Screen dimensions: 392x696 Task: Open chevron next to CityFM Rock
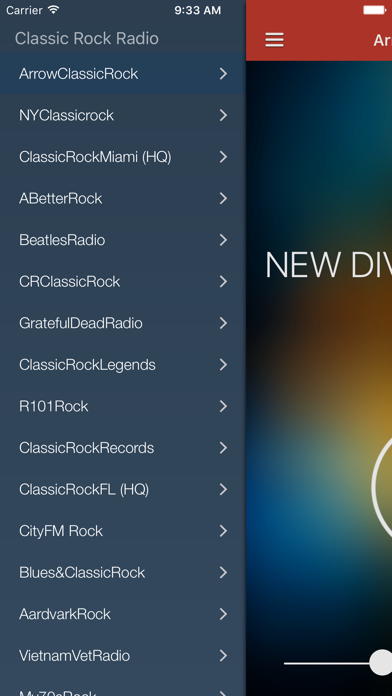click(223, 531)
